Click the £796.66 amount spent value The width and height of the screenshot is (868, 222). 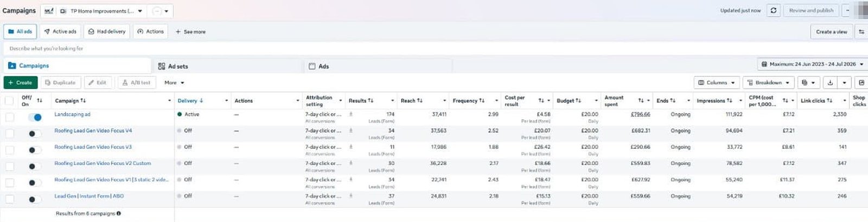640,115
